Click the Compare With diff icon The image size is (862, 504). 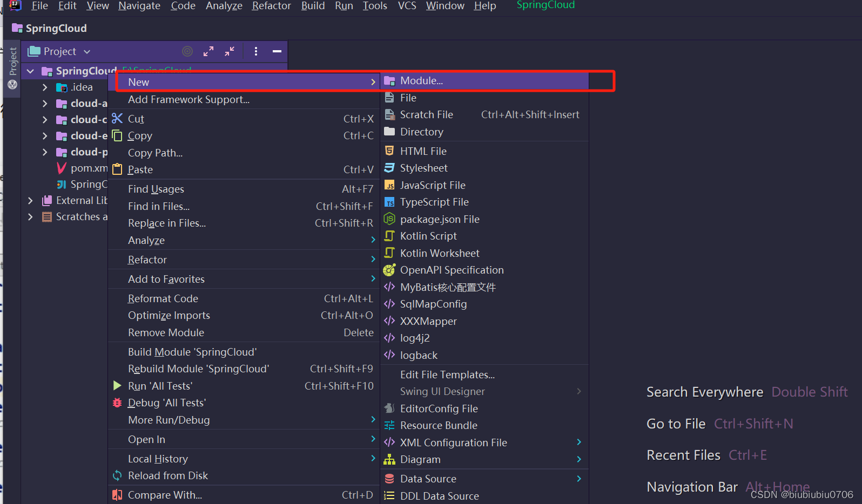pyautogui.click(x=117, y=495)
